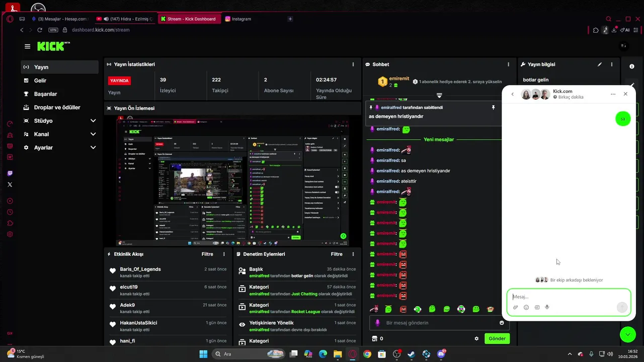Click send arrow in support widget

(x=622, y=307)
